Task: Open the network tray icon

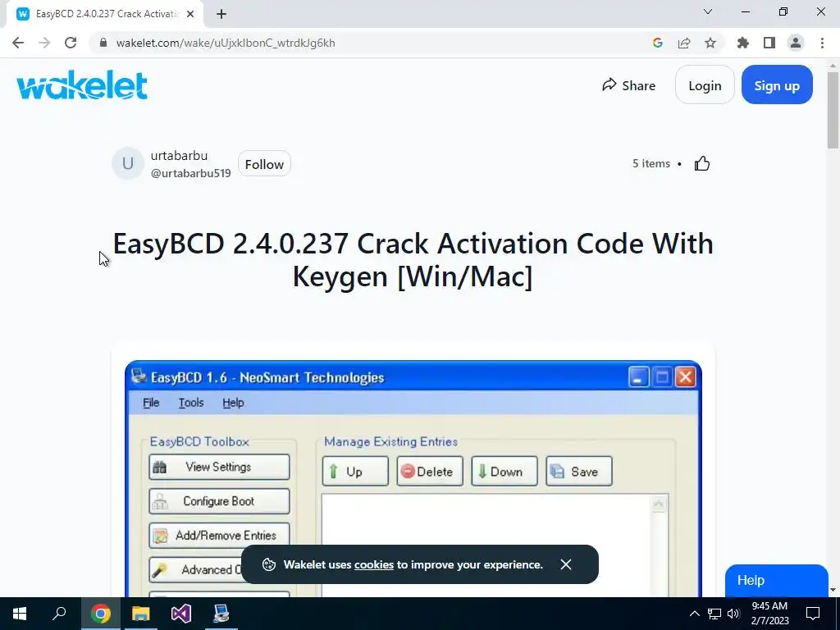Action: [x=714, y=614]
